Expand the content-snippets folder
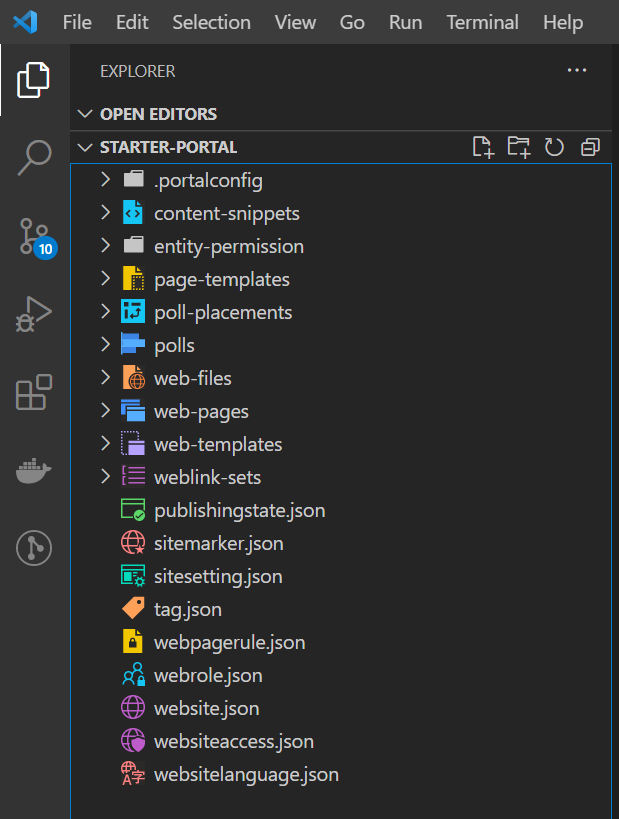 [x=226, y=213]
